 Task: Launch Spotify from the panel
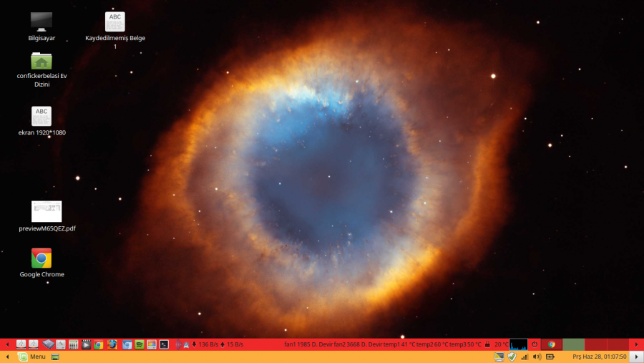click(140, 344)
